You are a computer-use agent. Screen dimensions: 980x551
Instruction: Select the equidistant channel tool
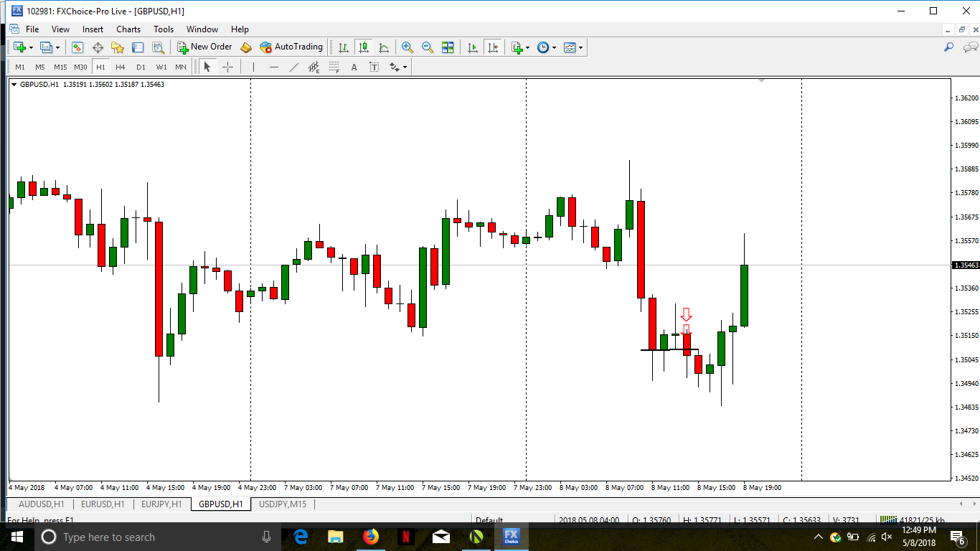314,67
